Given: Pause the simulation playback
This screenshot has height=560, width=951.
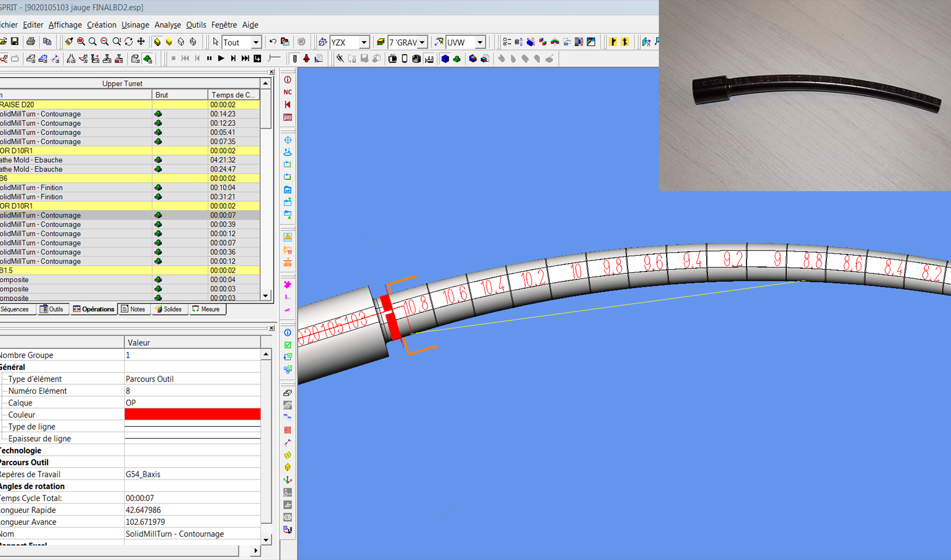Looking at the screenshot, I should [209, 59].
